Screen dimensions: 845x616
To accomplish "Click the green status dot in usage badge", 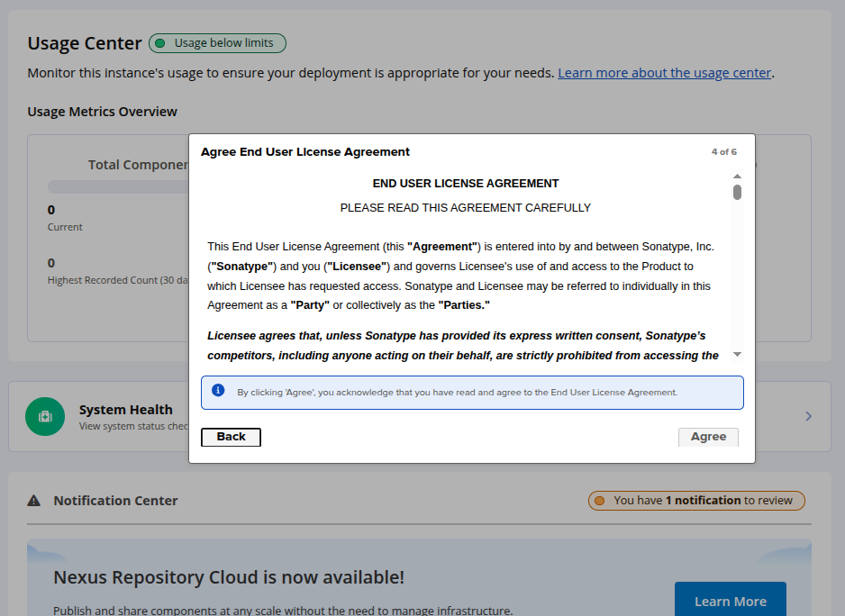I will (x=160, y=43).
